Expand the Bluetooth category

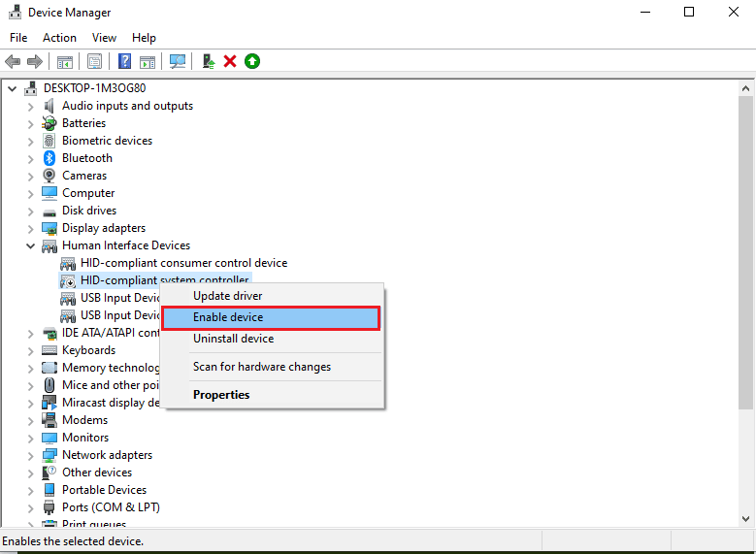pyautogui.click(x=31, y=158)
